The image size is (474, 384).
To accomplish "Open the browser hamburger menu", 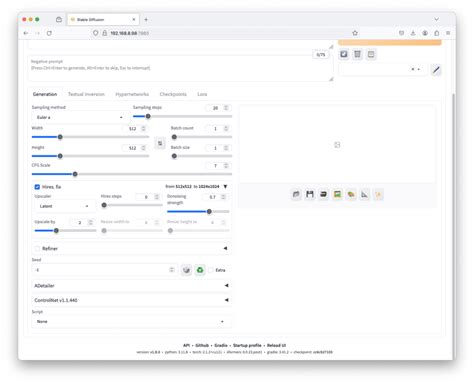I will click(x=448, y=33).
